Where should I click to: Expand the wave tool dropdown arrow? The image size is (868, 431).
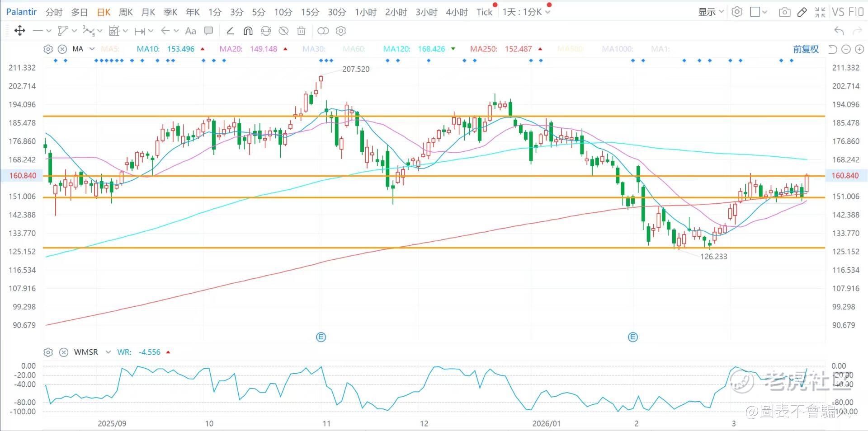coord(100,31)
